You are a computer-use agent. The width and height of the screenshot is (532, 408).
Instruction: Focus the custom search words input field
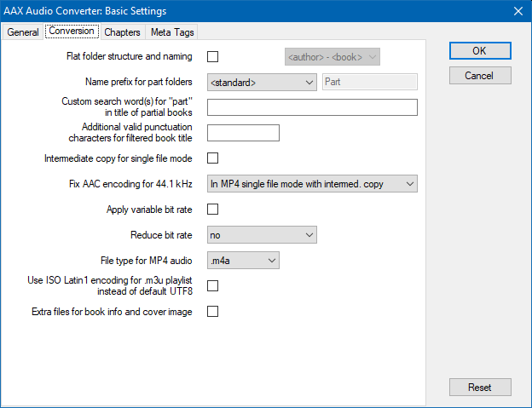click(312, 107)
